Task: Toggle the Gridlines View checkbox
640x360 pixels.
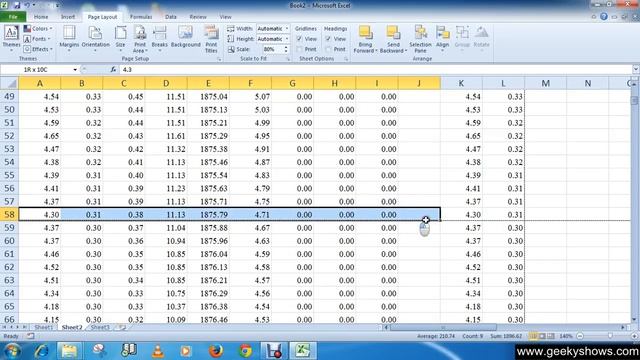Action: click(299, 39)
